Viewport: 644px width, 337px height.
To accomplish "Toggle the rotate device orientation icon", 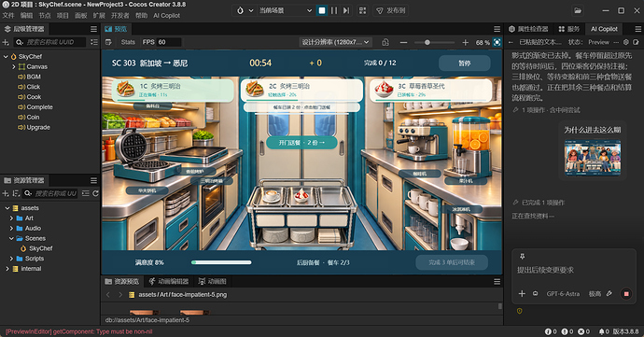I will (x=385, y=42).
